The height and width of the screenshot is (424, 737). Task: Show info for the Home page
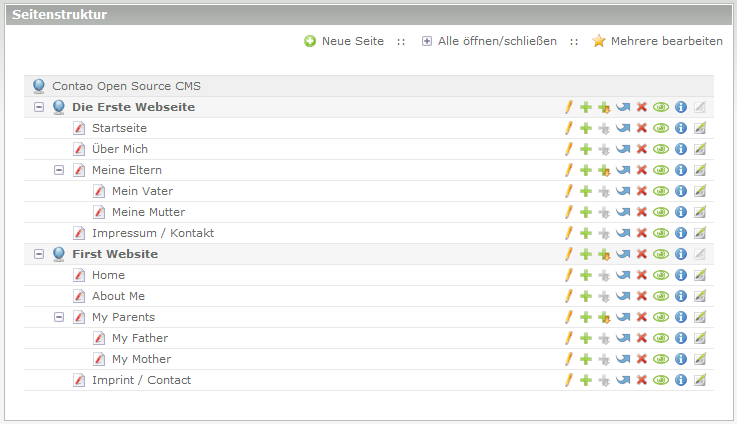click(681, 275)
